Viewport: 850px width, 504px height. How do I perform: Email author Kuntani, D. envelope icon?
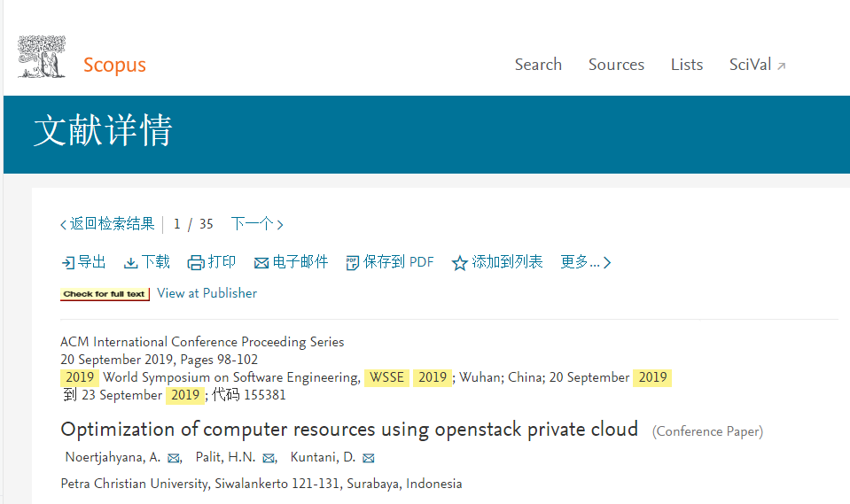[369, 459]
